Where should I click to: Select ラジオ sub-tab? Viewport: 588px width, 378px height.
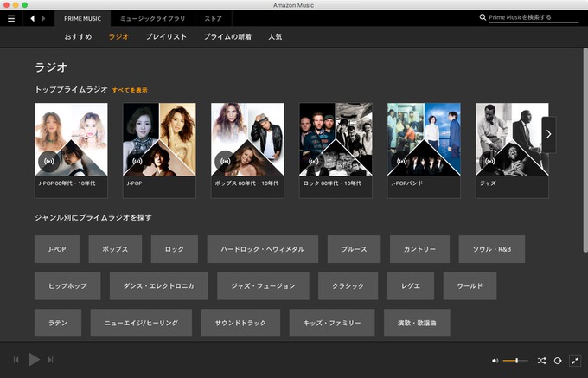pyautogui.click(x=118, y=36)
